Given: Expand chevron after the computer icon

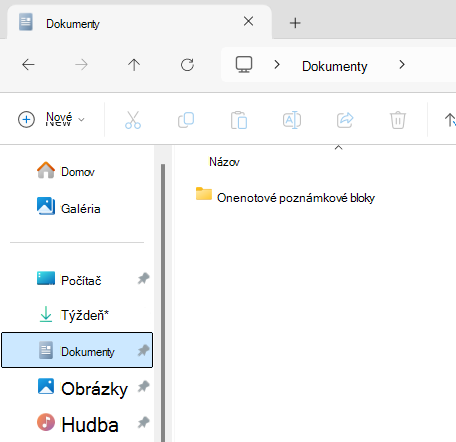Looking at the screenshot, I should [x=277, y=64].
